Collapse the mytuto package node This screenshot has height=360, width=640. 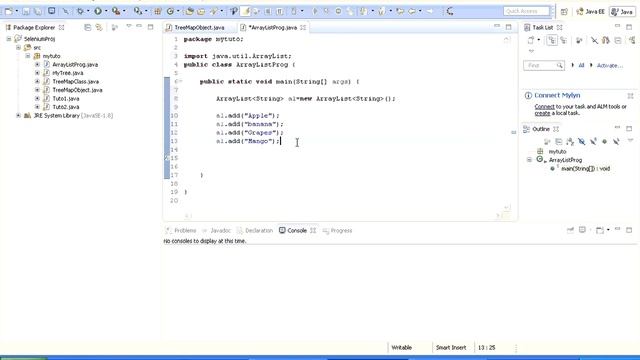coord(28,56)
